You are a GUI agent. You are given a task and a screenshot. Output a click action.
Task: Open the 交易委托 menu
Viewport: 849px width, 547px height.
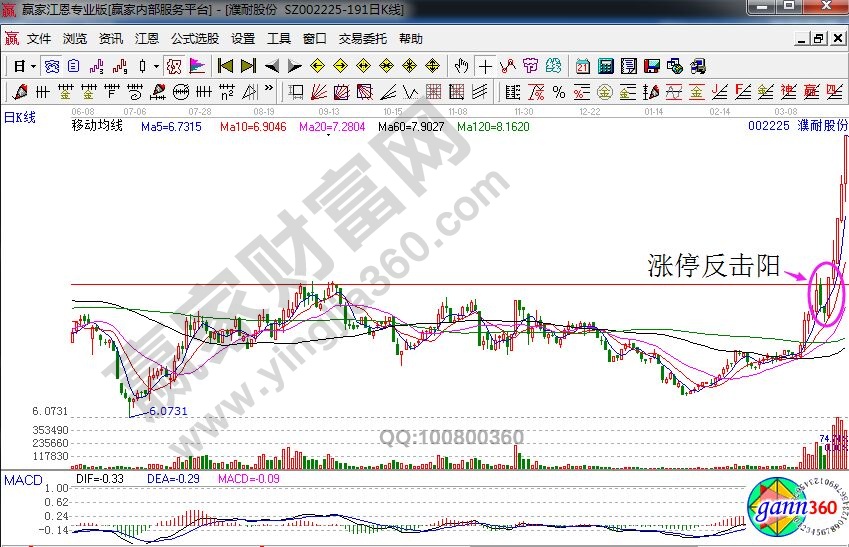pyautogui.click(x=361, y=39)
